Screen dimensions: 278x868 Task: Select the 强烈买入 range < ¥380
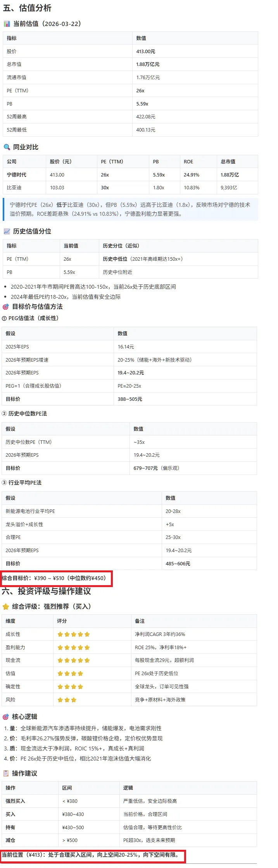[x=70, y=801]
